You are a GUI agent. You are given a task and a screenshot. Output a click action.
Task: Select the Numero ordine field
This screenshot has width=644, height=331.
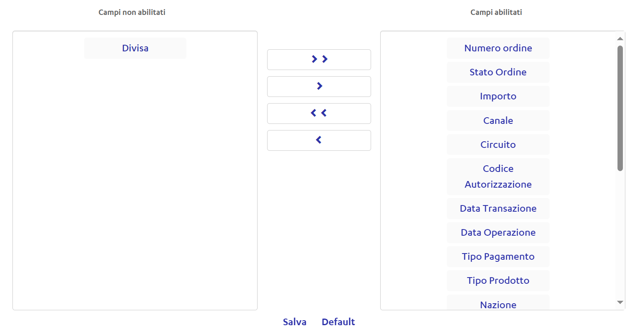coord(498,48)
